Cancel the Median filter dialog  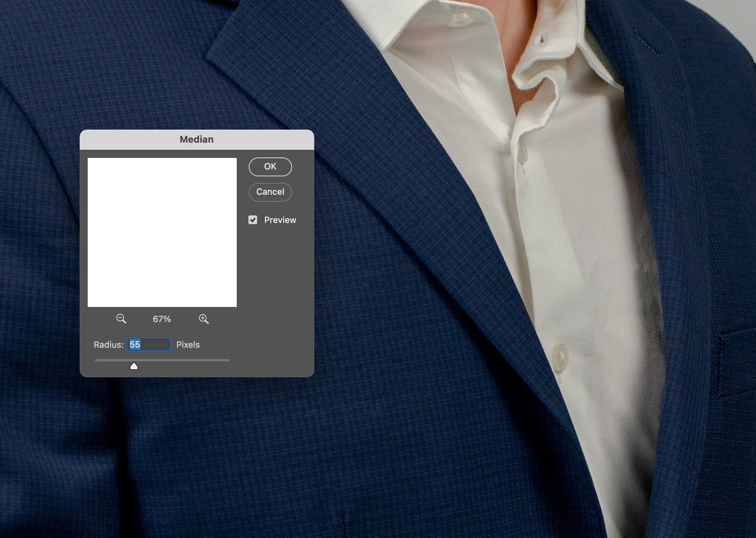point(270,192)
